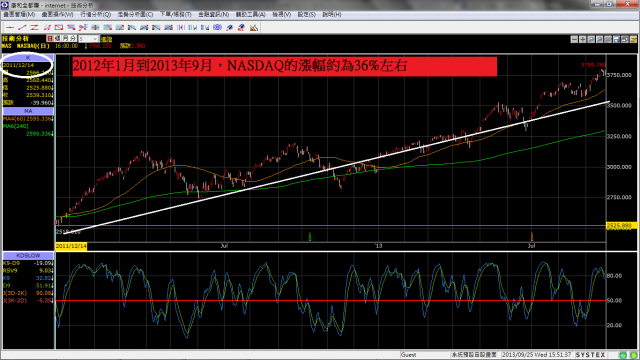Click the chart-with-ruler icon ending the toolbar

[x=254, y=27]
